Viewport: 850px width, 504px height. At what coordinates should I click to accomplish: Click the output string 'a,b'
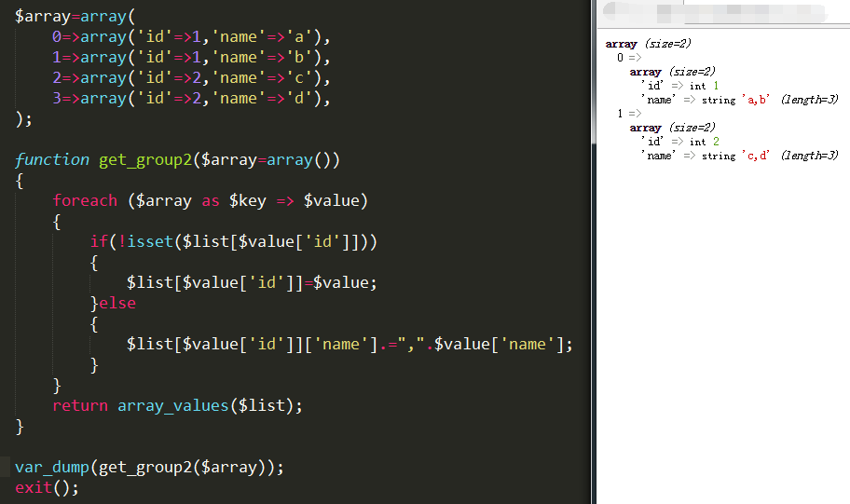[x=756, y=100]
